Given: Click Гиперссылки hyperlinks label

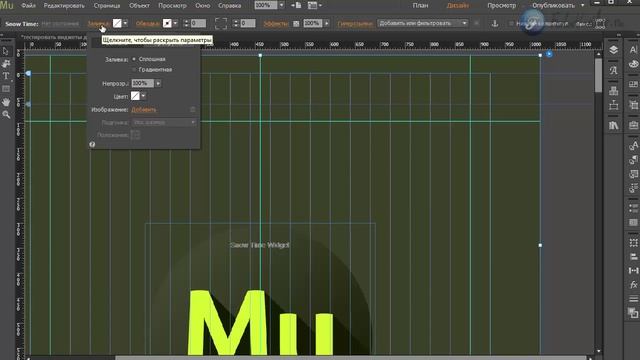Looking at the screenshot, I should pyautogui.click(x=355, y=24).
